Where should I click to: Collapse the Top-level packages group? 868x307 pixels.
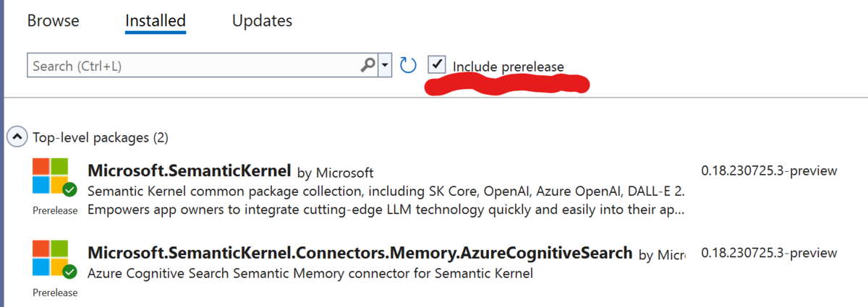tap(17, 137)
